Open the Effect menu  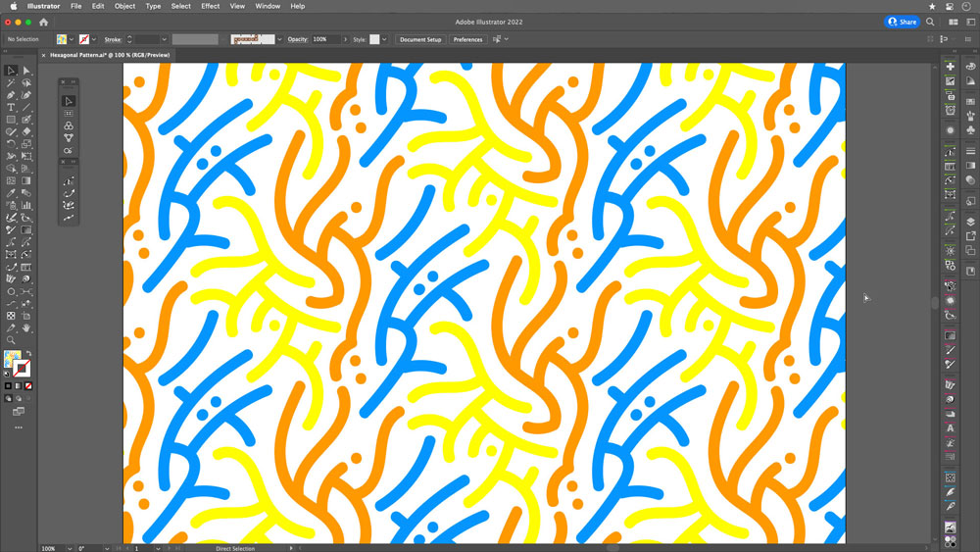pos(210,6)
